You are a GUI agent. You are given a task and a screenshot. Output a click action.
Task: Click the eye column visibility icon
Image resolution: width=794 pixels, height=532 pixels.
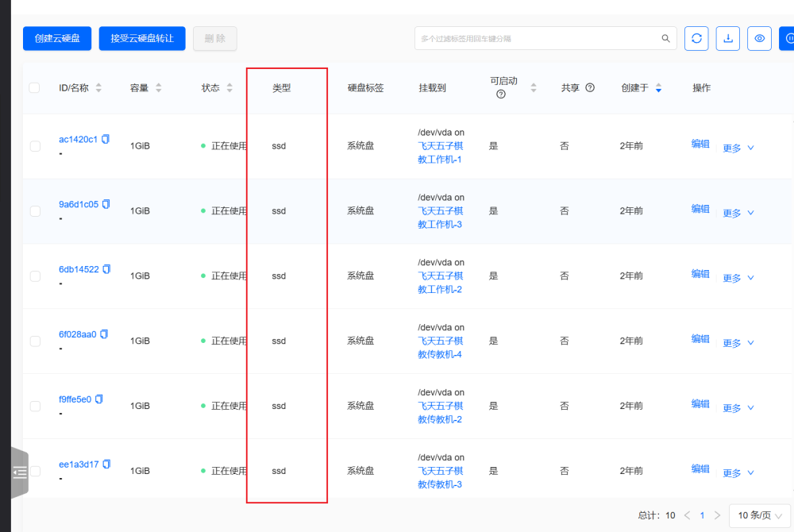[759, 38]
